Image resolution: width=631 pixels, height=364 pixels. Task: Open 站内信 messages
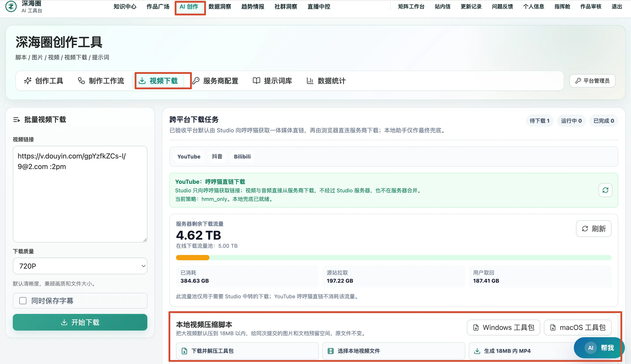coord(443,7)
